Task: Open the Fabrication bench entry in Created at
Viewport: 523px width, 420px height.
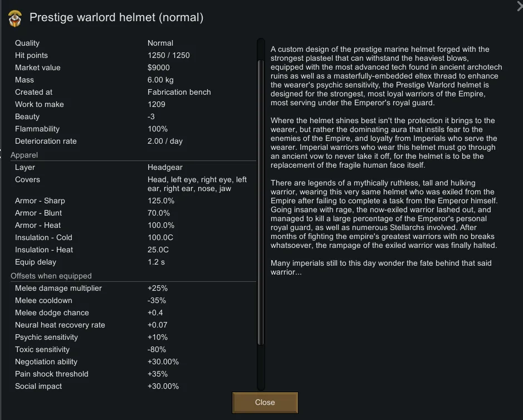Action: point(179,92)
